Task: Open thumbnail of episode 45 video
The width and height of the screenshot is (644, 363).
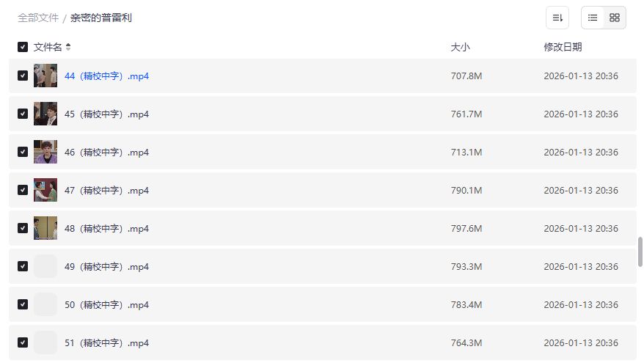Action: (45, 114)
